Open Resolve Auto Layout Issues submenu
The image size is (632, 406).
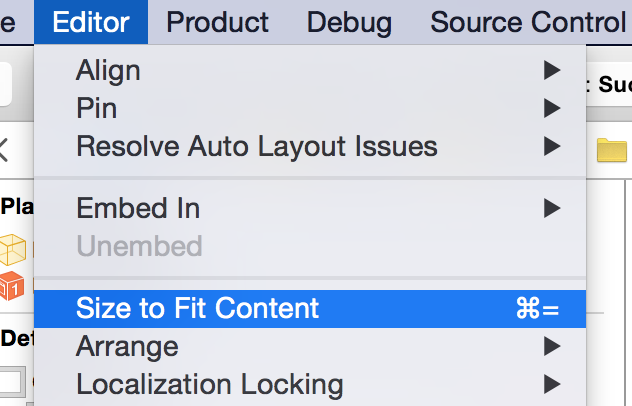[310, 146]
